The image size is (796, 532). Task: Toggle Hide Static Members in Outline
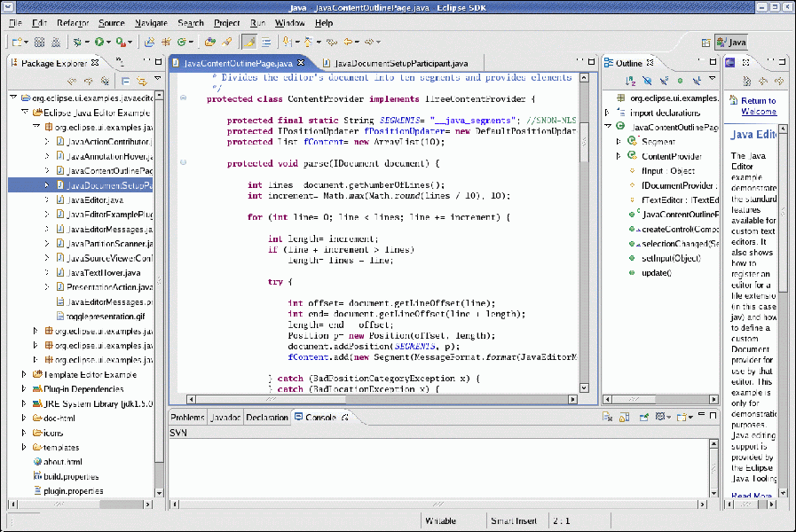(664, 81)
